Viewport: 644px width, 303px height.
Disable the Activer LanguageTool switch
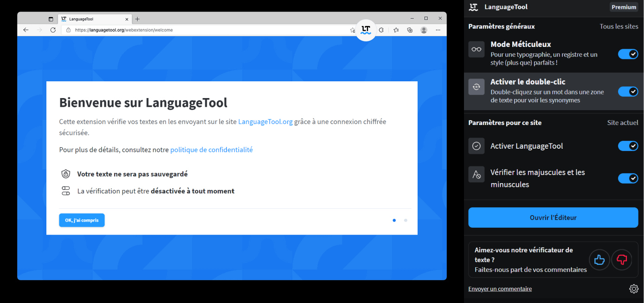628,146
